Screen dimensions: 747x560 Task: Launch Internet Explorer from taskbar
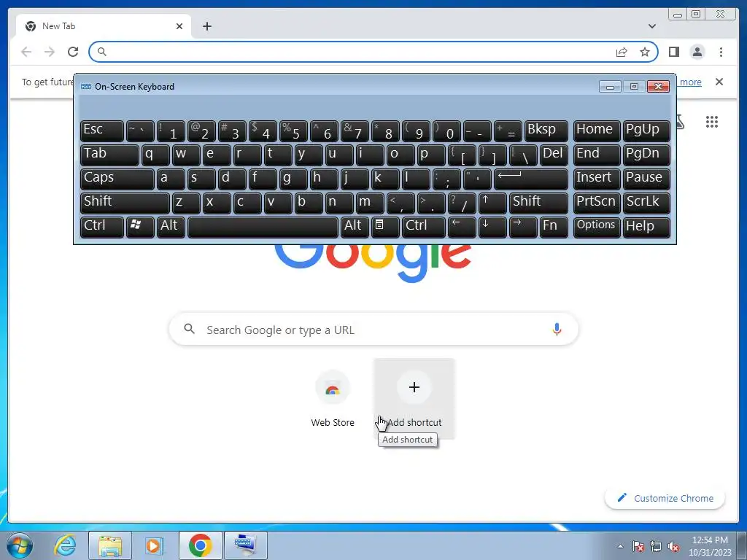(x=65, y=545)
